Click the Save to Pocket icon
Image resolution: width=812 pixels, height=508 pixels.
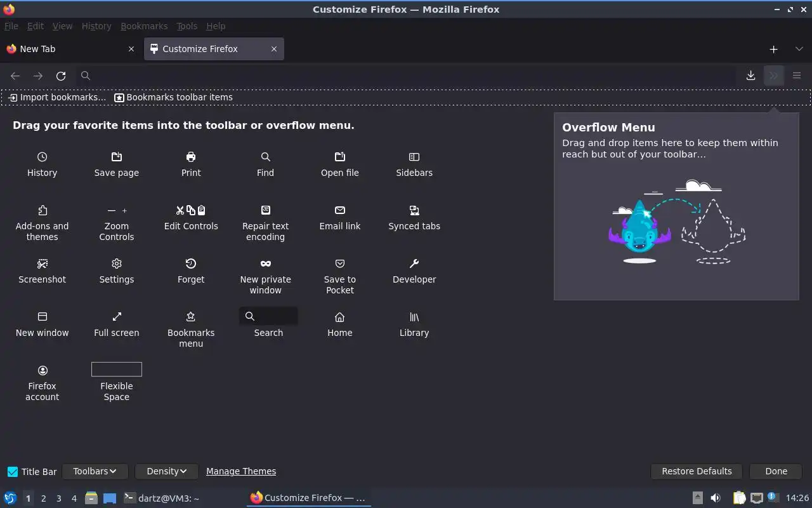point(340,264)
